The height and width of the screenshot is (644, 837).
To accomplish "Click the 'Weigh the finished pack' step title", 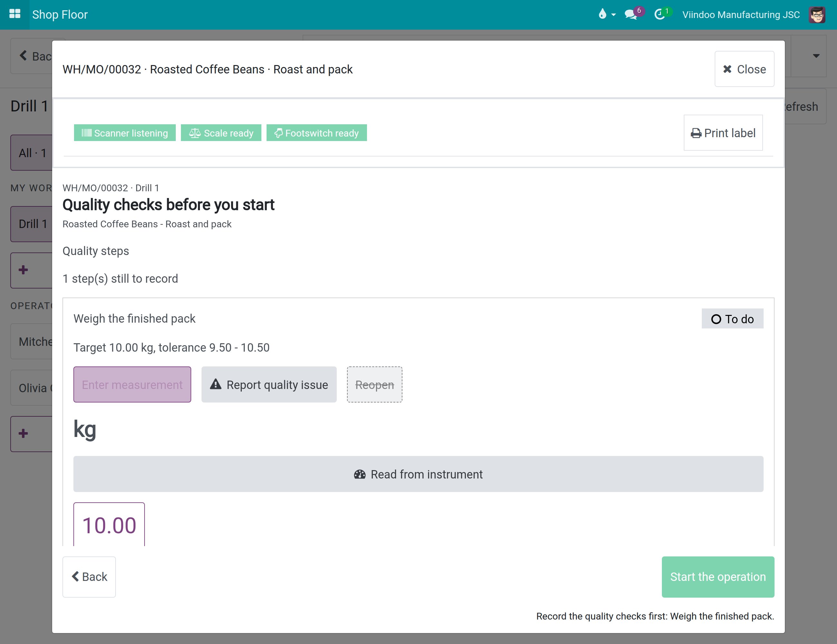I will 135,318.
